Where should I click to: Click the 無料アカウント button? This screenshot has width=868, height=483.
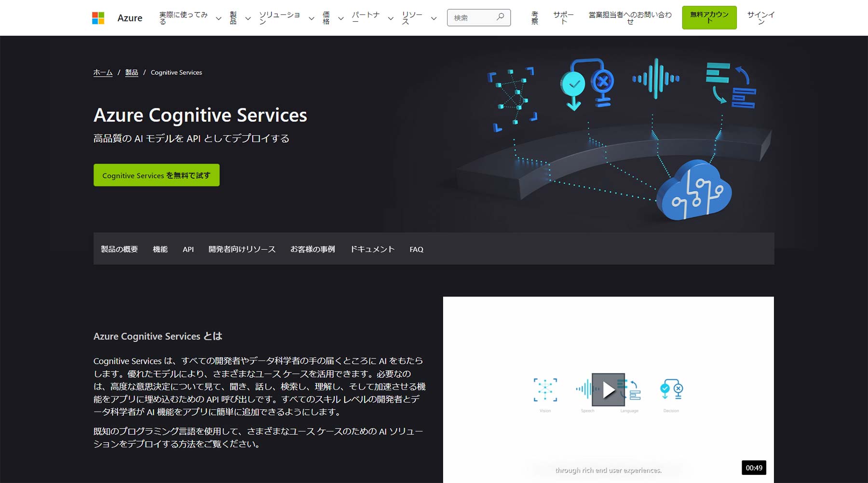click(x=709, y=17)
